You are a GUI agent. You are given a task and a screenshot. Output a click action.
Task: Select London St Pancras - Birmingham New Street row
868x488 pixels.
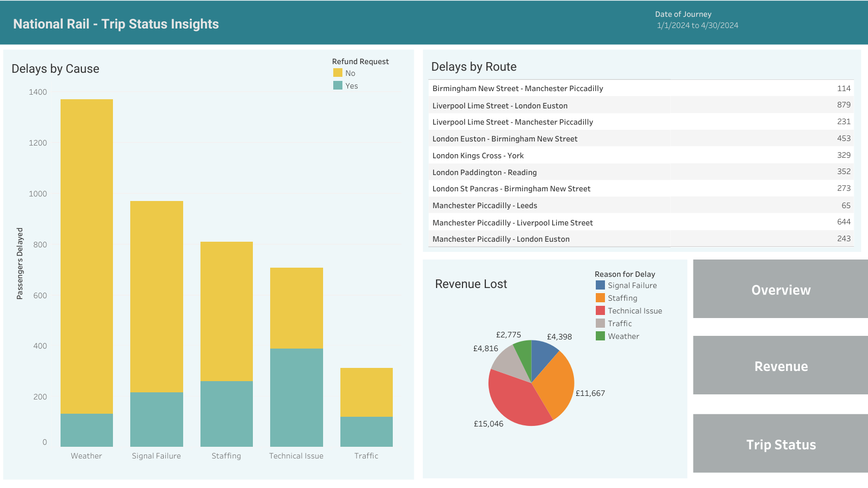(641, 189)
